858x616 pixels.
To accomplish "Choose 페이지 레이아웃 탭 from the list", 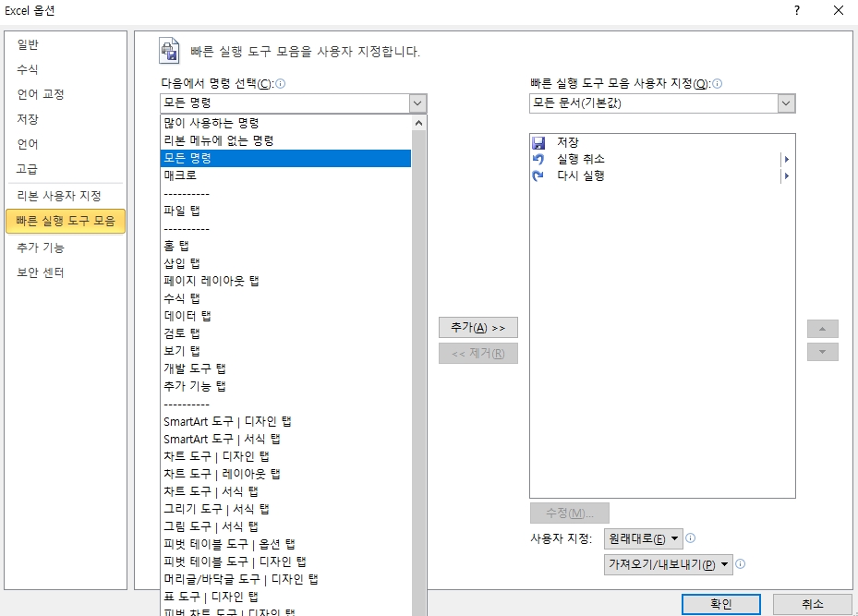I will coord(285,281).
